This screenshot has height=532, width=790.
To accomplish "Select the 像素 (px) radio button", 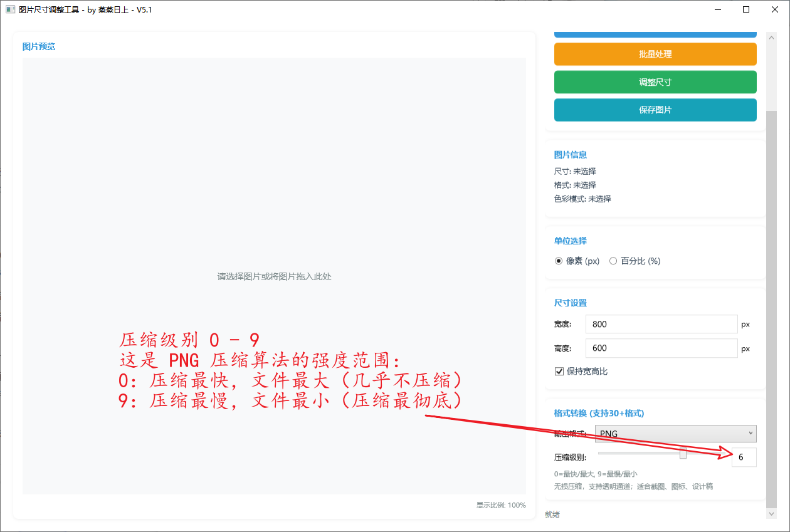I will [559, 261].
